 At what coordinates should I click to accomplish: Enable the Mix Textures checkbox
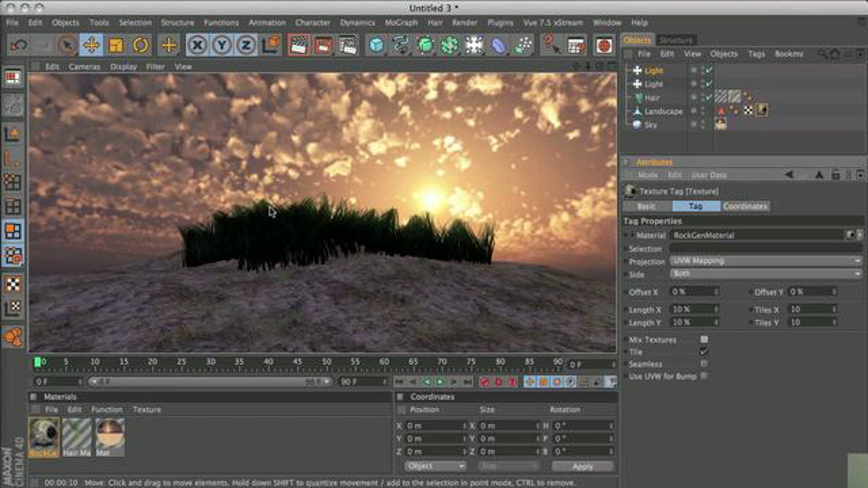[704, 339]
